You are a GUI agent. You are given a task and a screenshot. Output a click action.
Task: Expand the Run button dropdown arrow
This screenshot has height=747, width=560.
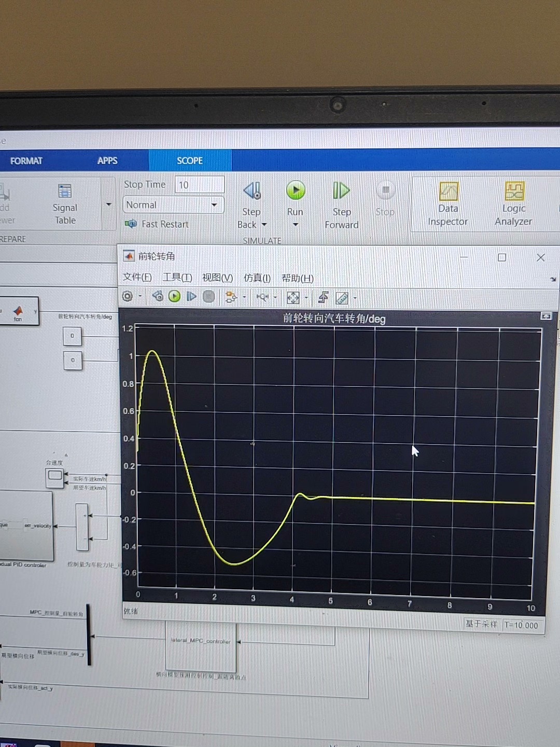[296, 225]
